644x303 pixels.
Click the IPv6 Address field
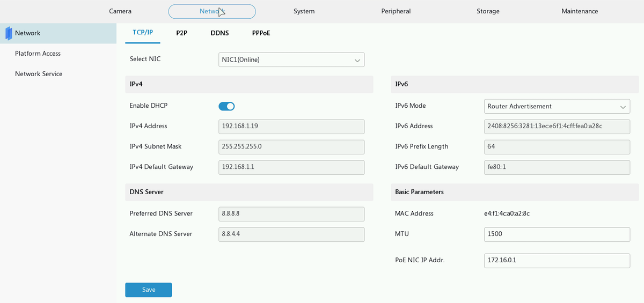click(x=557, y=127)
